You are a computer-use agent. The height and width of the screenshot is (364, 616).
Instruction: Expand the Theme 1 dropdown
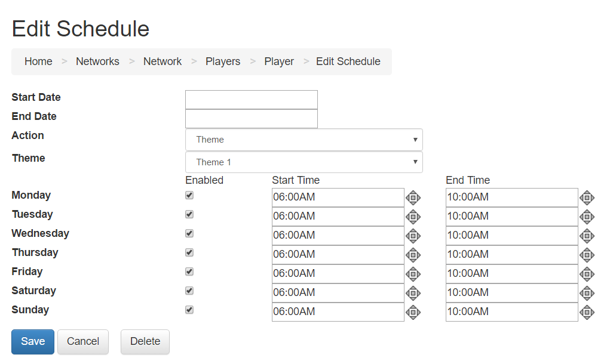coord(304,162)
